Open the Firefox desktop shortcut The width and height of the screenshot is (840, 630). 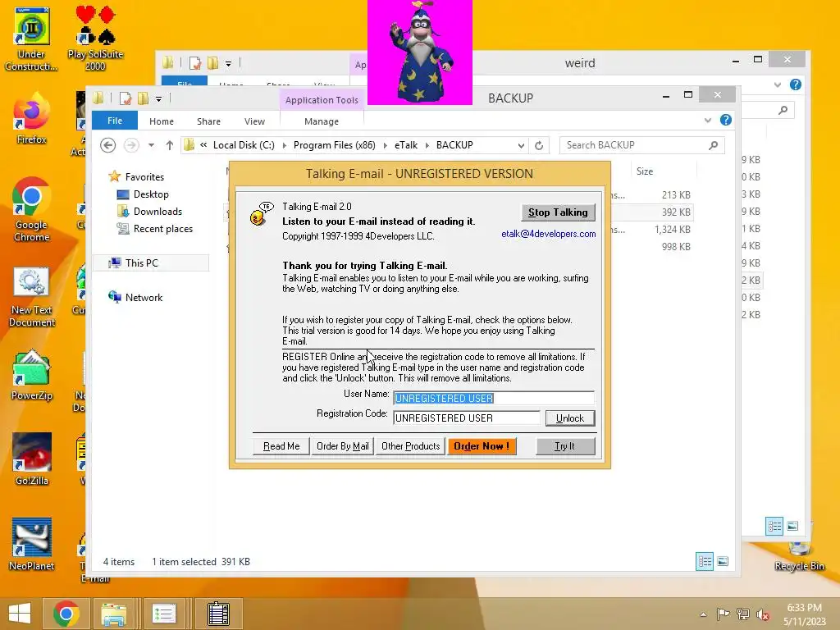click(x=32, y=119)
